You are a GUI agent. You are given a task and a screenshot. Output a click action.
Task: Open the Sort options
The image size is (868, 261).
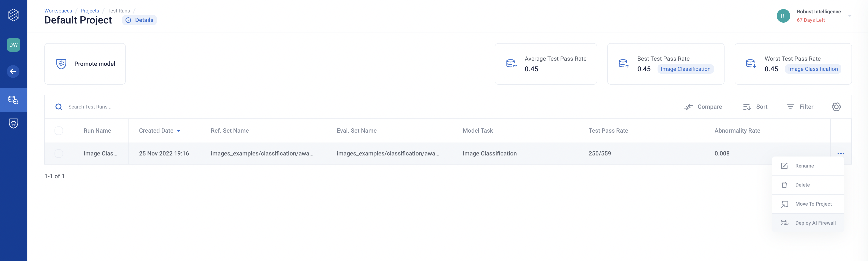(755, 107)
